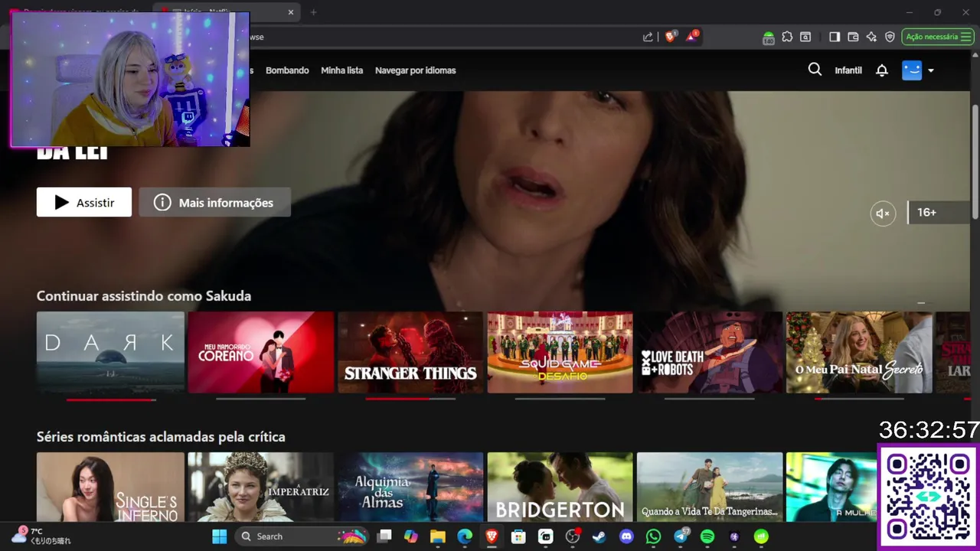Image resolution: width=980 pixels, height=551 pixels.
Task: Open the Netflix search magnifier
Action: (x=815, y=70)
